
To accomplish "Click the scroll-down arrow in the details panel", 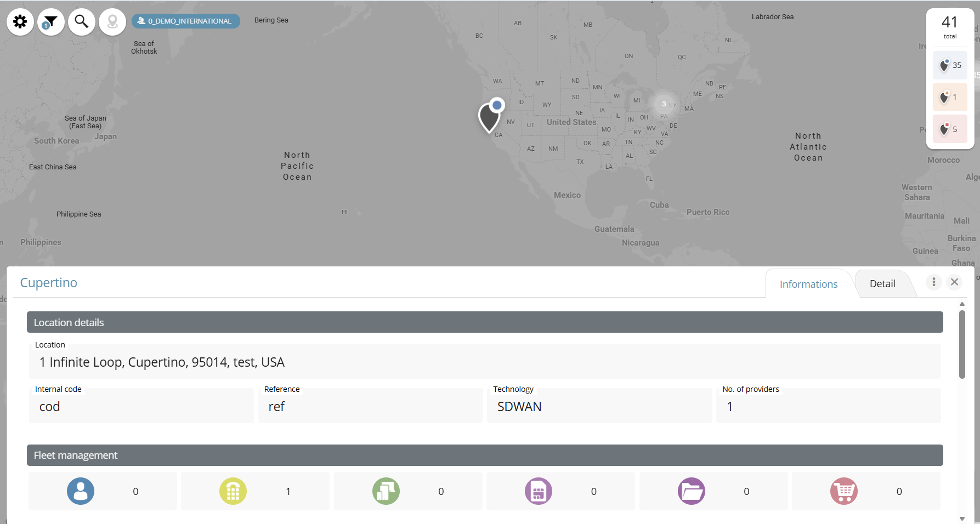I will [962, 519].
